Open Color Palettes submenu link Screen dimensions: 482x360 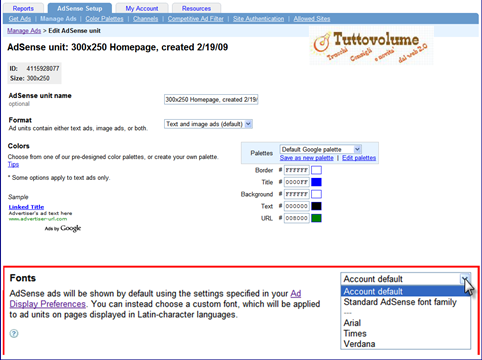pos(104,19)
